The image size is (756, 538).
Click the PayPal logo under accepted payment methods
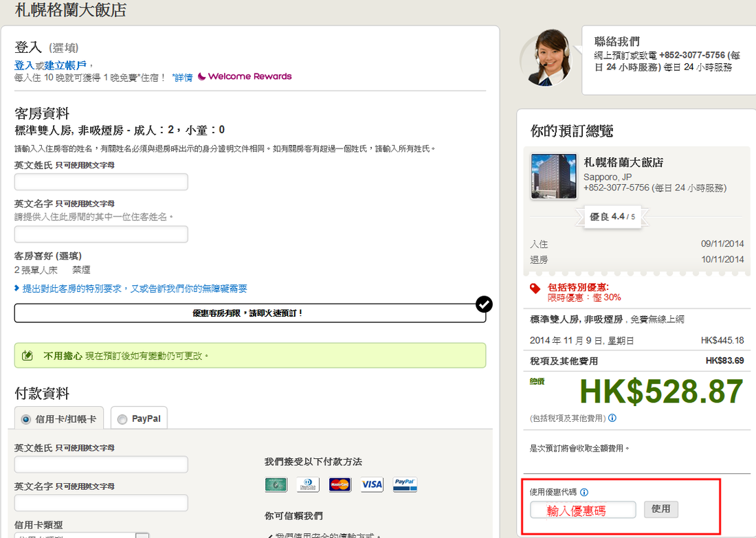(405, 484)
